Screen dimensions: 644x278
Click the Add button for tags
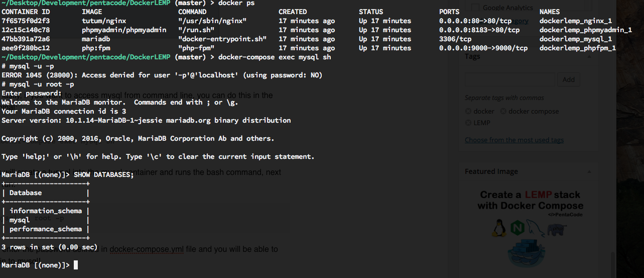click(569, 79)
